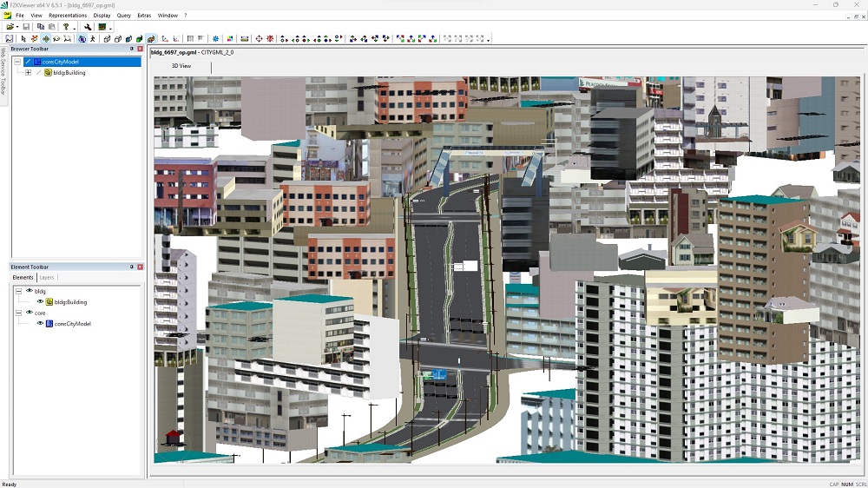Click the fit view corners icon

67,39
